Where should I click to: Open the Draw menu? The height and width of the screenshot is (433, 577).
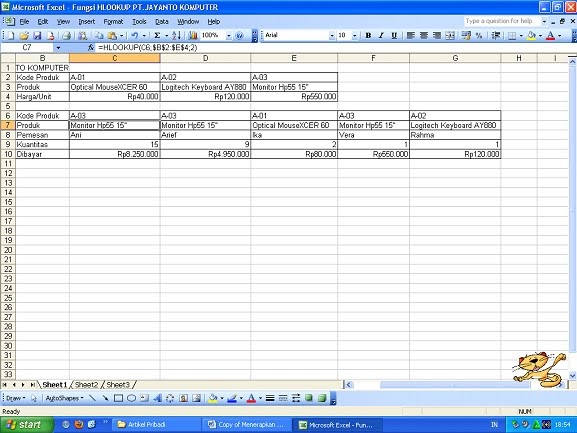[x=15, y=398]
